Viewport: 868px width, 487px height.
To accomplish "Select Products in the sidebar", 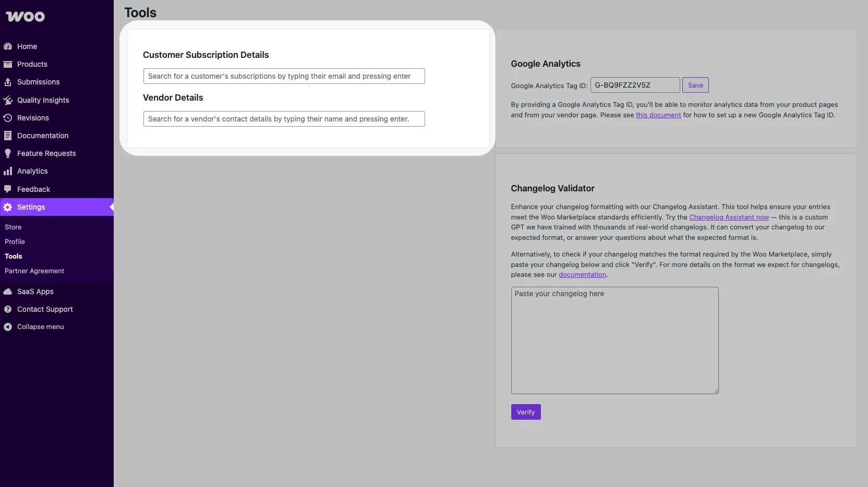I will coord(32,64).
